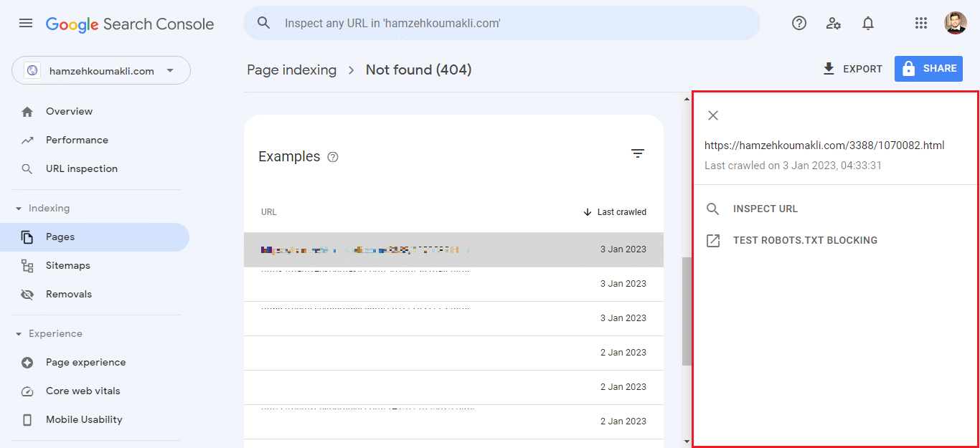This screenshot has height=448, width=980.
Task: Click the blue Share button
Action: click(x=928, y=69)
